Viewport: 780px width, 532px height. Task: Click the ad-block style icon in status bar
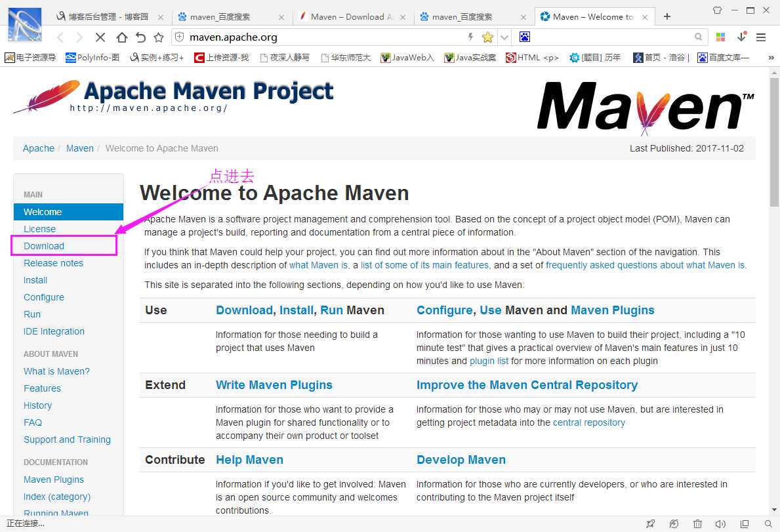point(674,523)
